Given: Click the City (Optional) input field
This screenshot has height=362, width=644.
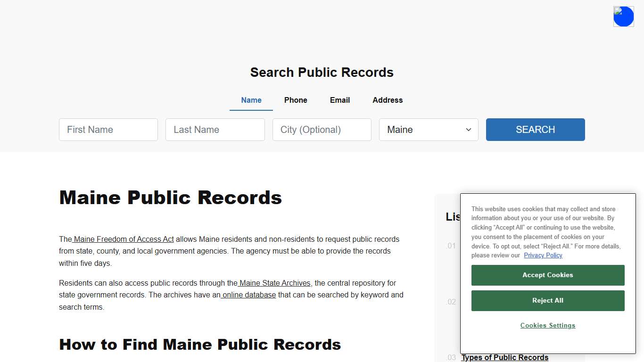Looking at the screenshot, I should (322, 130).
